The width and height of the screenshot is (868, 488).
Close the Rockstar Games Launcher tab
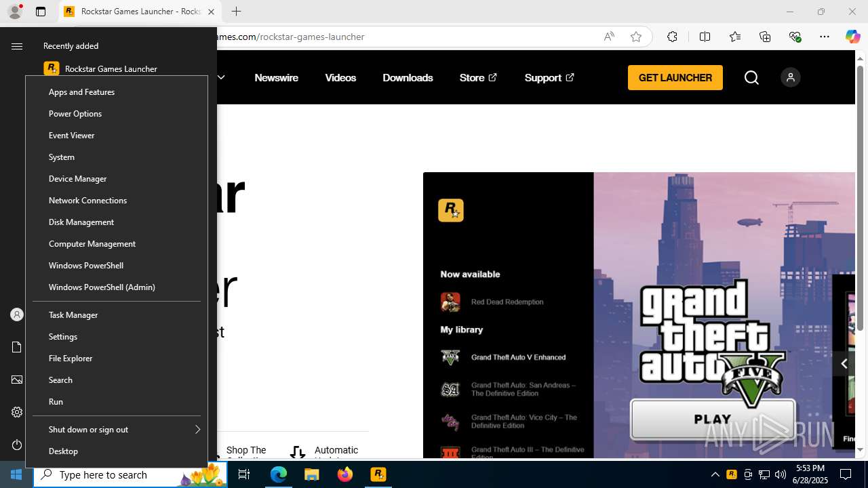(211, 12)
